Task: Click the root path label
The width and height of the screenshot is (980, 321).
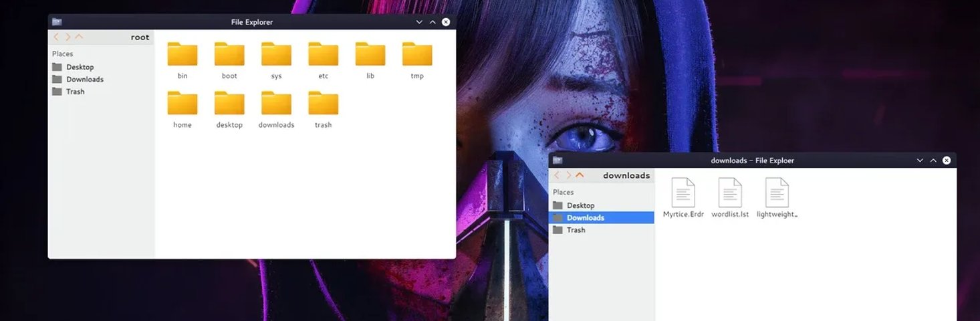Action: pos(140,37)
